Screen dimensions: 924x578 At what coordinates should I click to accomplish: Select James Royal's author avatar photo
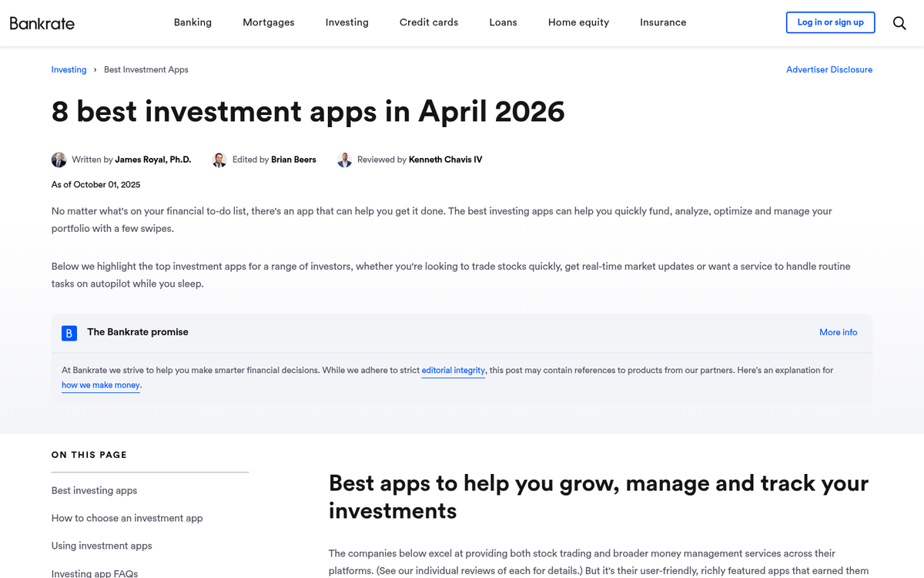[59, 159]
